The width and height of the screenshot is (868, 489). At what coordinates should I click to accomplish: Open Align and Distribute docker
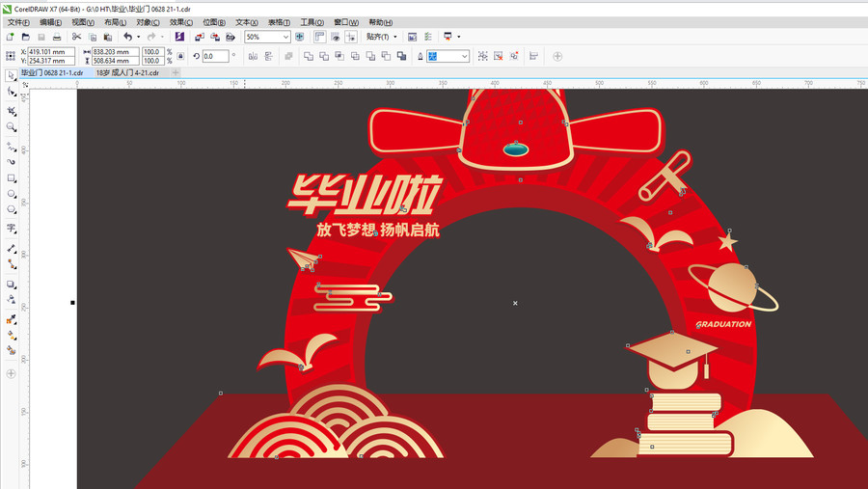click(533, 56)
